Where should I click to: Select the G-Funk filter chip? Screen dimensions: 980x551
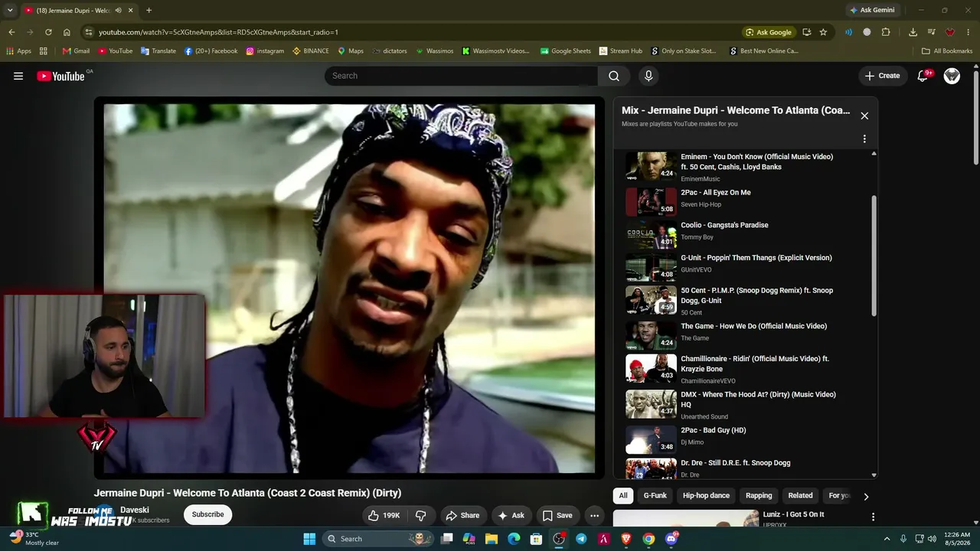click(655, 495)
